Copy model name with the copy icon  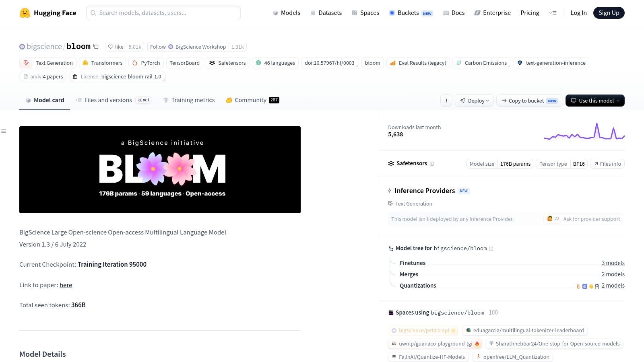pos(96,47)
